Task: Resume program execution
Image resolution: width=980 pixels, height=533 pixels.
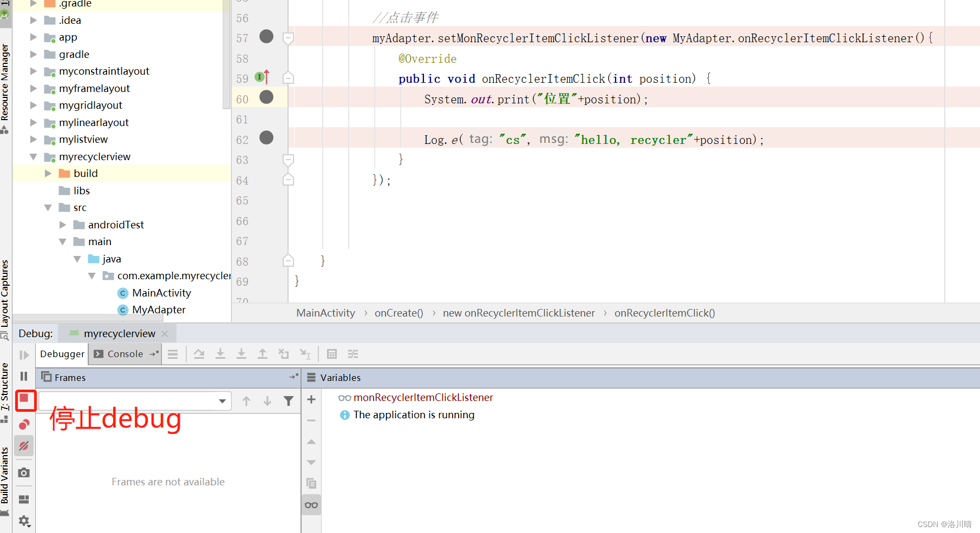Action: (24, 355)
